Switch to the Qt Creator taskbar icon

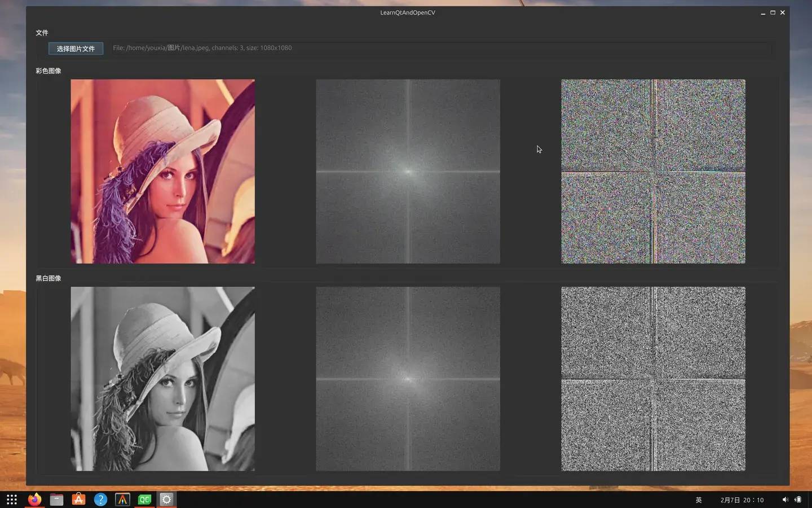145,500
